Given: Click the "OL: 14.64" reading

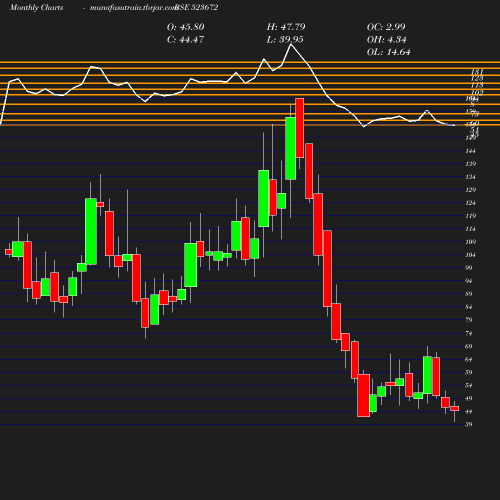Looking at the screenshot, I should 389,52.
